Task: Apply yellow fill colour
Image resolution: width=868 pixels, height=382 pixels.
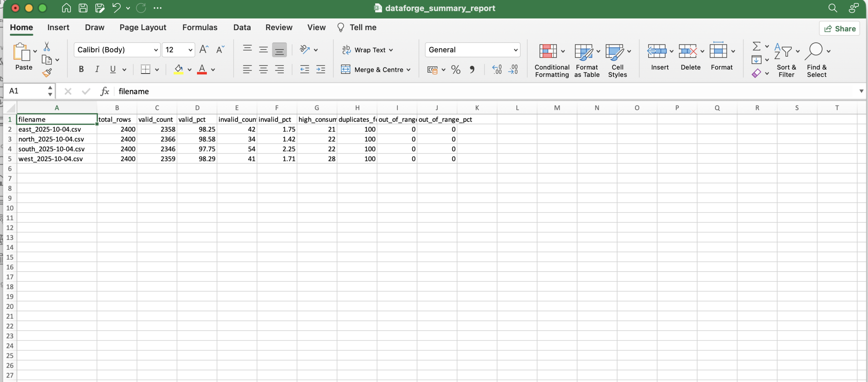Action: pos(179,69)
